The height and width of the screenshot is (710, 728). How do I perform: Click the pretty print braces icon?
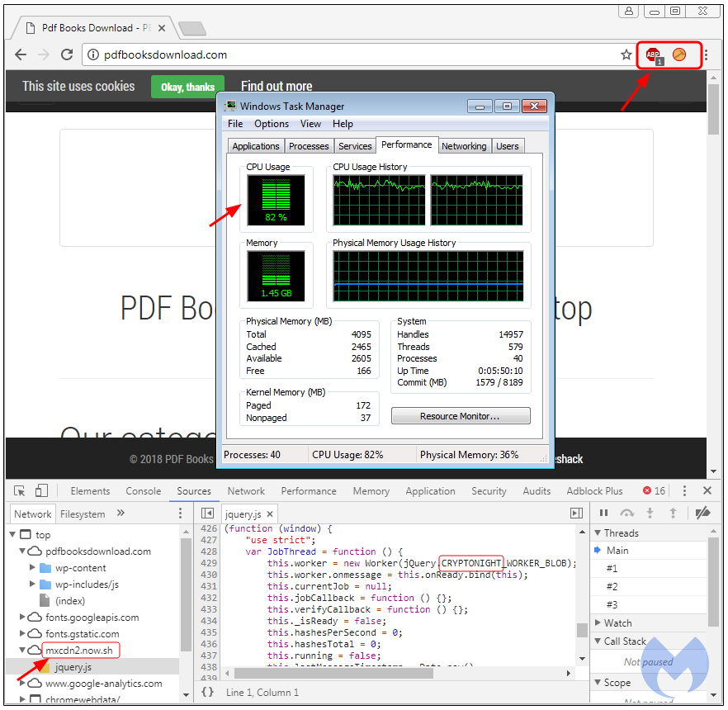tap(207, 692)
